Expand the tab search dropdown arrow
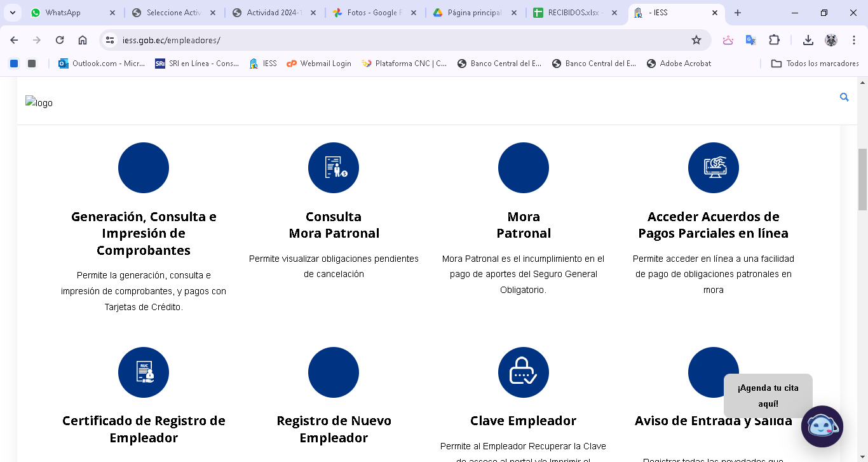This screenshot has height=462, width=868. (x=12, y=13)
